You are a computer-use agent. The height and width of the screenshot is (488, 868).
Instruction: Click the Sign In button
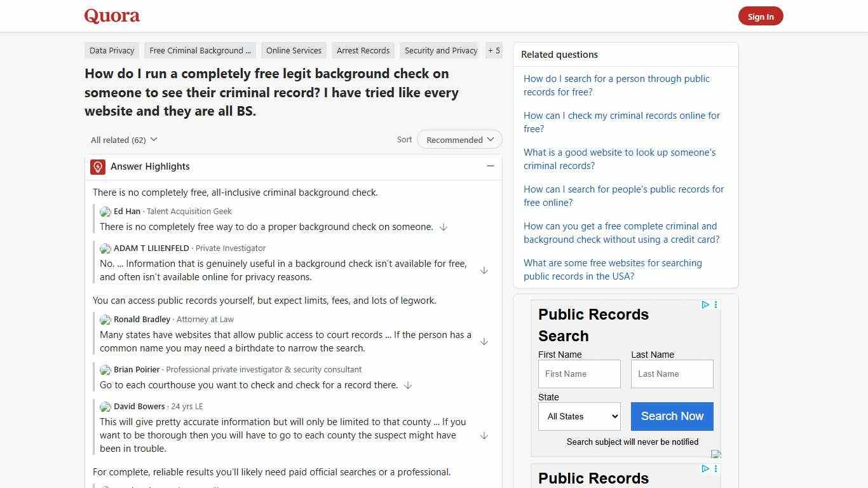761,16
